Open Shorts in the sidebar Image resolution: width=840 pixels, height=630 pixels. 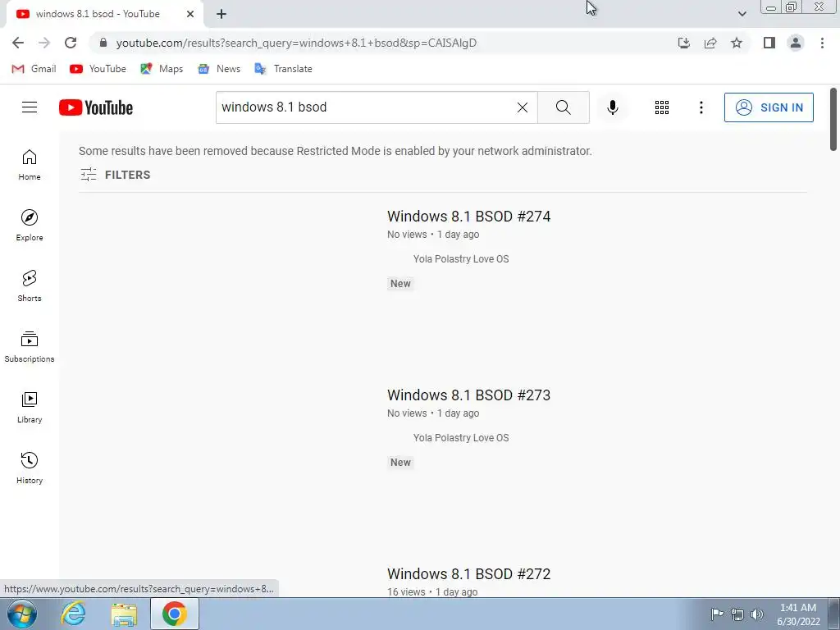(x=30, y=286)
